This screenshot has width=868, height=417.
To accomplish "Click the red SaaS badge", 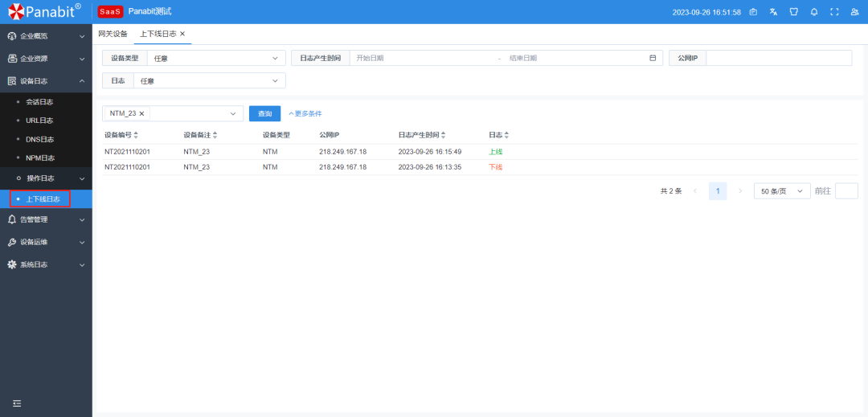I will (110, 11).
